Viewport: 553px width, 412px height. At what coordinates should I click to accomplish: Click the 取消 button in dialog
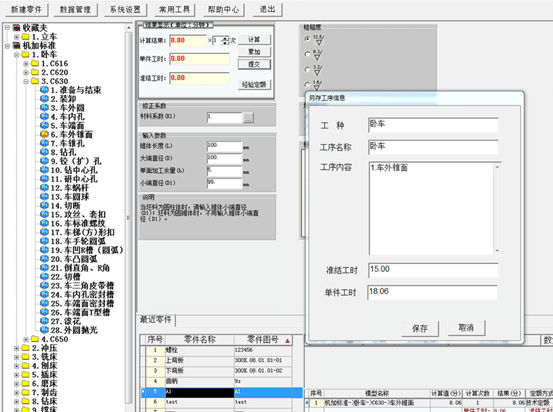466,328
